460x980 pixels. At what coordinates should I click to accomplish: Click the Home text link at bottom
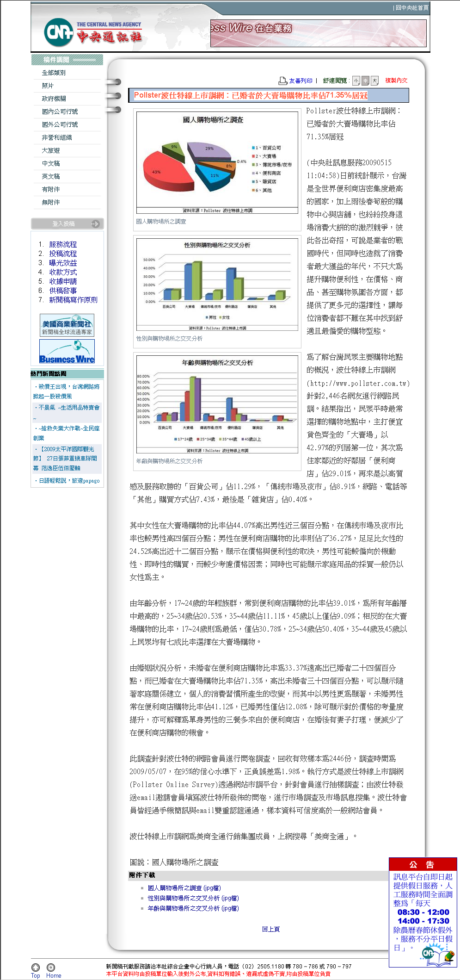(54, 975)
